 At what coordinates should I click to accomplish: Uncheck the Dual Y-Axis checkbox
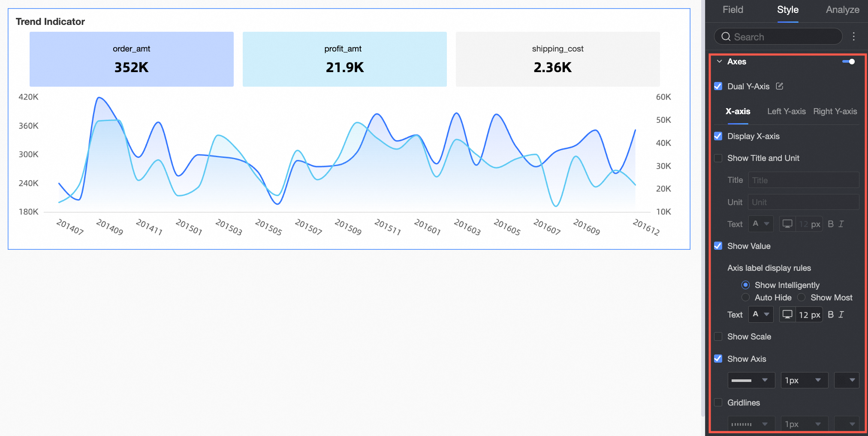718,86
